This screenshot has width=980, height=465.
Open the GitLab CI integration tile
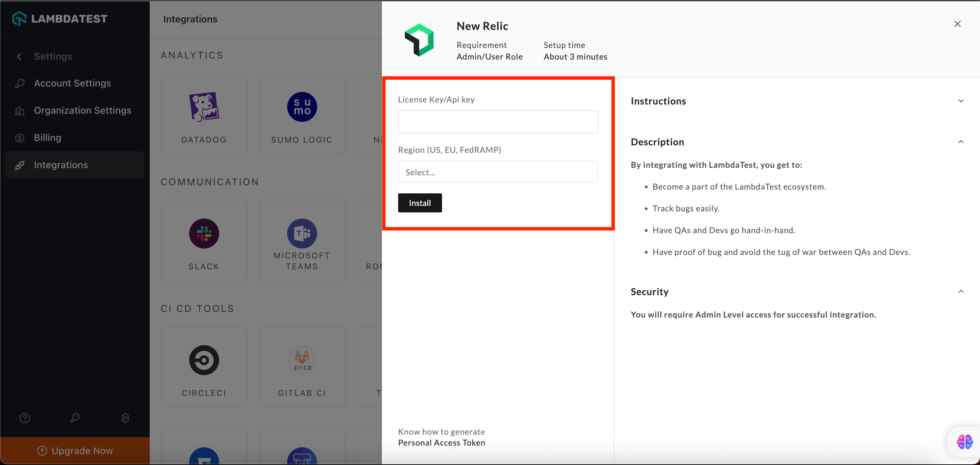[x=302, y=367]
